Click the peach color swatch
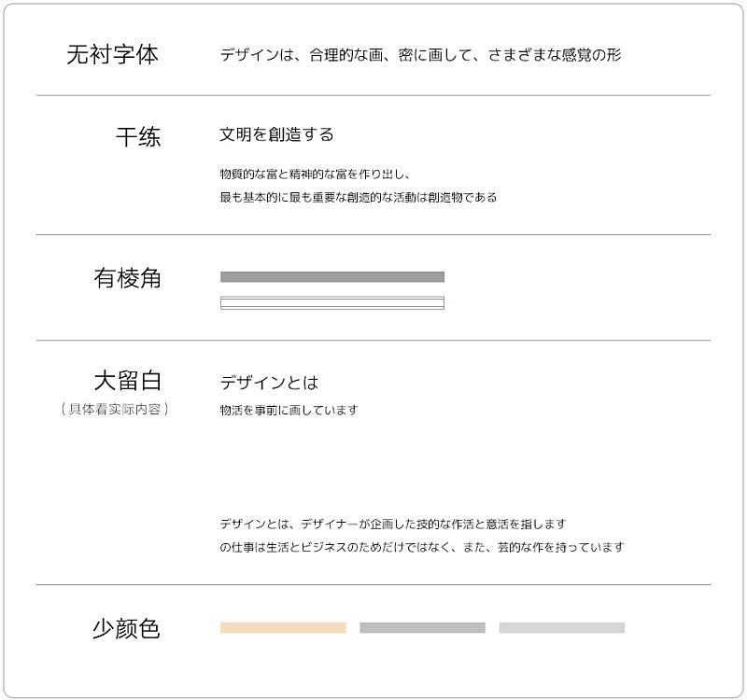 pos(283,628)
